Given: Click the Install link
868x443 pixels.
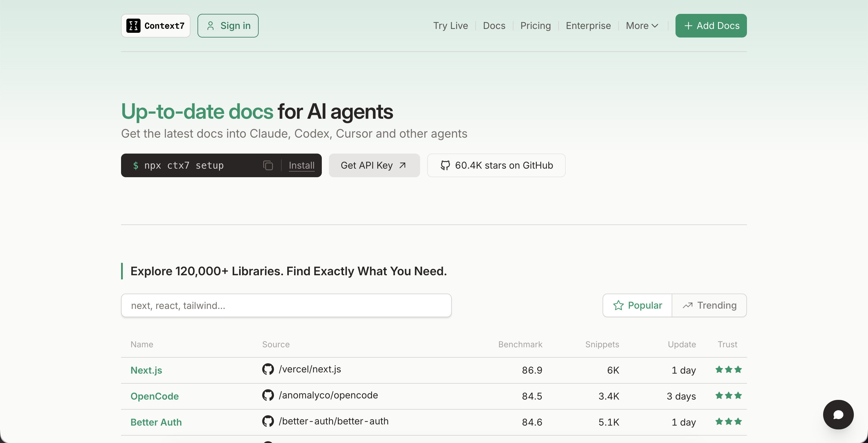Looking at the screenshot, I should point(301,165).
